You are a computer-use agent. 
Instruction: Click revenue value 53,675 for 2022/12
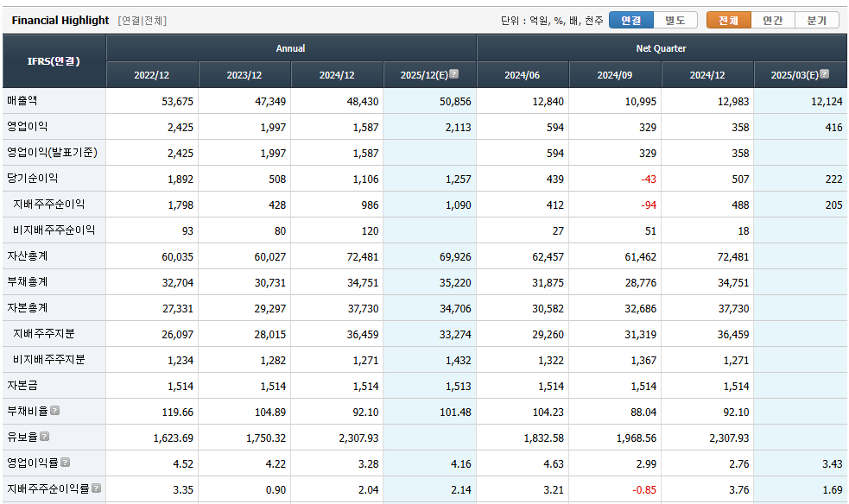(x=177, y=101)
